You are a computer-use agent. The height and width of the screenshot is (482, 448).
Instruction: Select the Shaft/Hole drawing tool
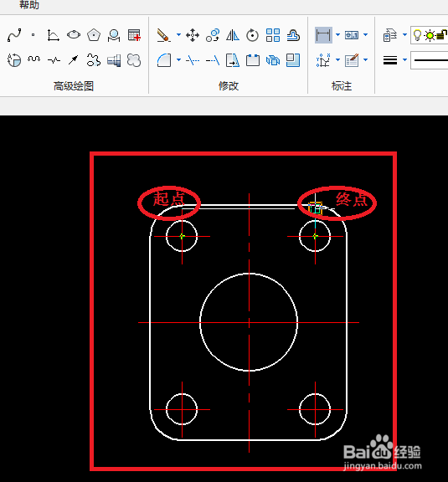tap(114, 60)
